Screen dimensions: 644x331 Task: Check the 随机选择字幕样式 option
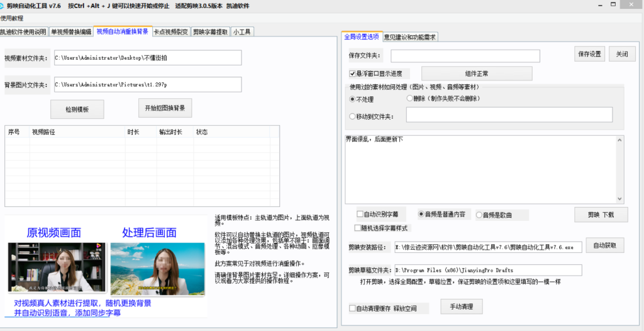click(x=357, y=227)
